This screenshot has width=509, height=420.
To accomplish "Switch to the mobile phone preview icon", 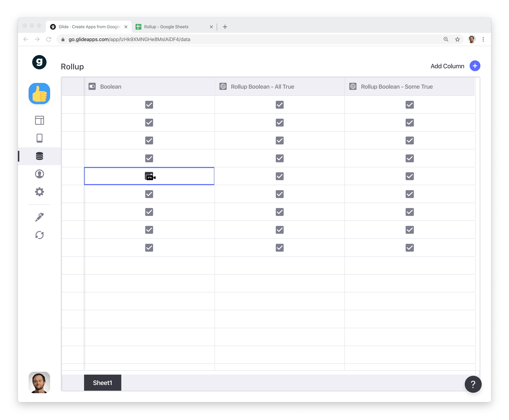I will pos(40,138).
